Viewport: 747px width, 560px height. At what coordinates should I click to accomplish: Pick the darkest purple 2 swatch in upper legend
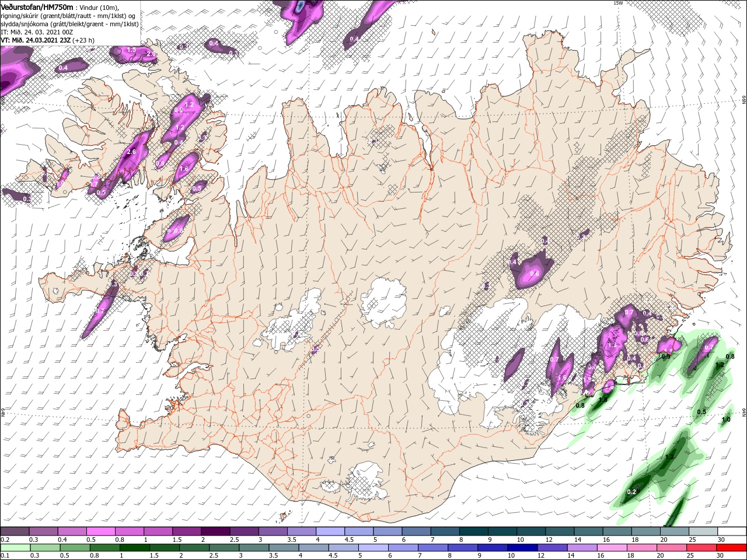[x=215, y=531]
